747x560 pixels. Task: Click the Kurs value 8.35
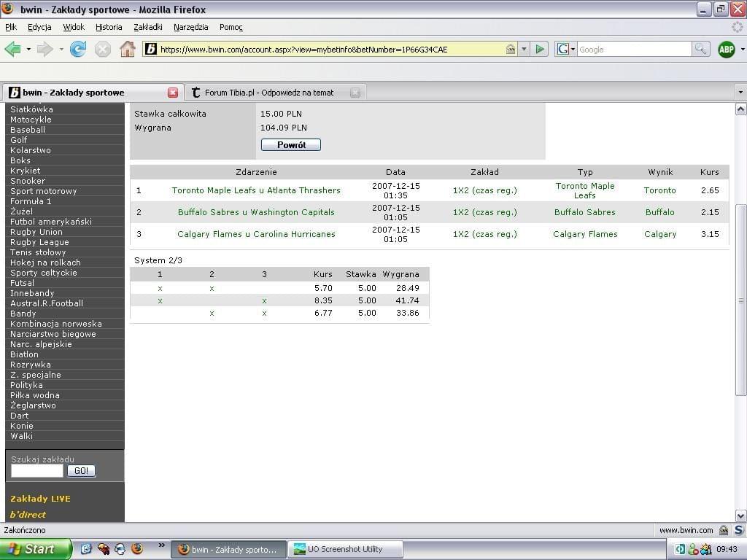(323, 300)
